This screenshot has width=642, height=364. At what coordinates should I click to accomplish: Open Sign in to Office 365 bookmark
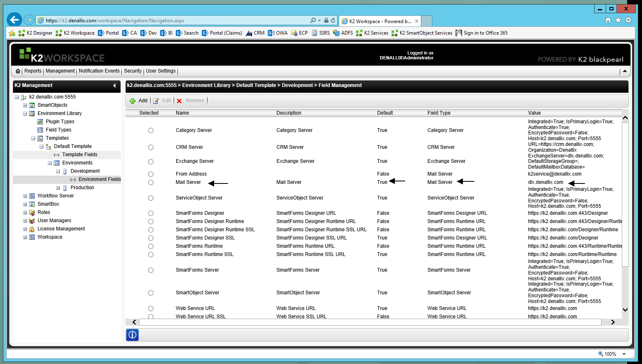point(482,33)
